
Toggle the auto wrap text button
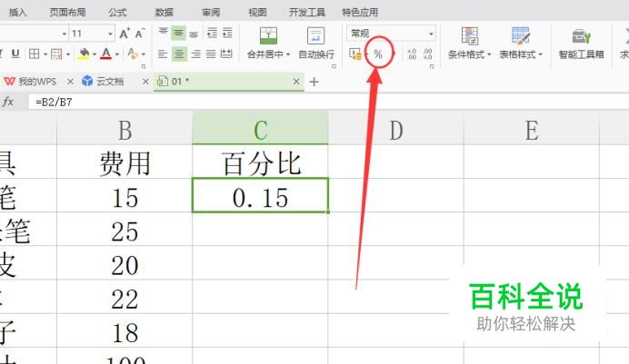tap(316, 43)
